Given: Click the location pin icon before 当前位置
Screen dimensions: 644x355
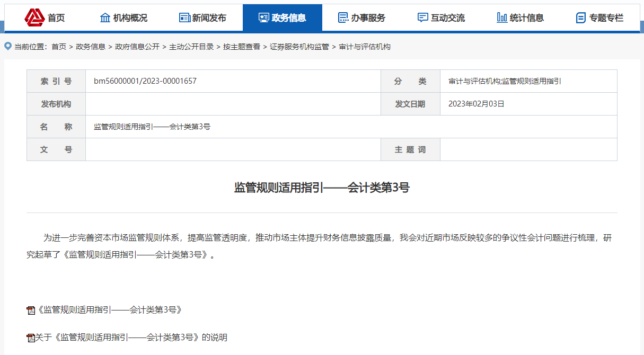Looking at the screenshot, I should (x=7, y=47).
